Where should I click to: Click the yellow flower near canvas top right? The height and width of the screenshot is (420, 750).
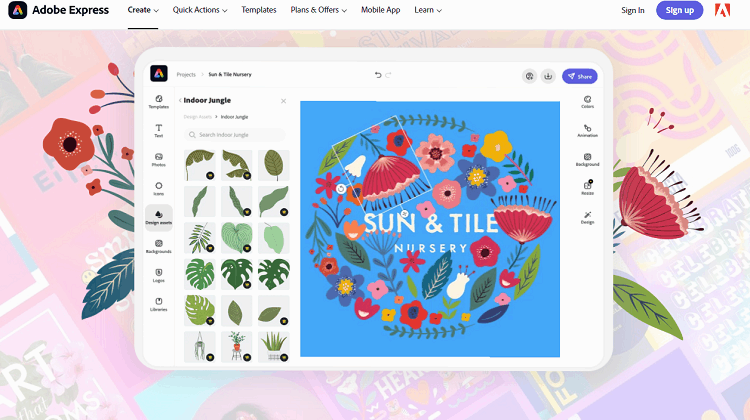click(x=496, y=146)
